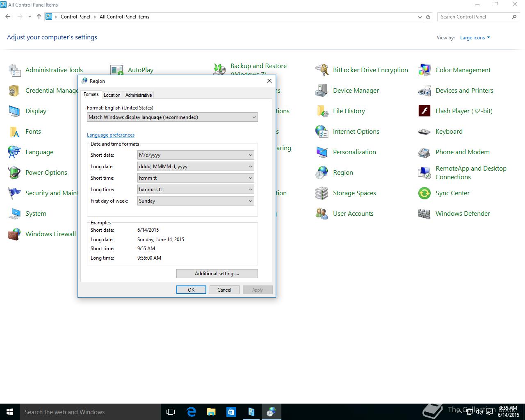Viewport: 525px width, 420px height.
Task: Go up one level arrow
Action: pyautogui.click(x=39, y=17)
